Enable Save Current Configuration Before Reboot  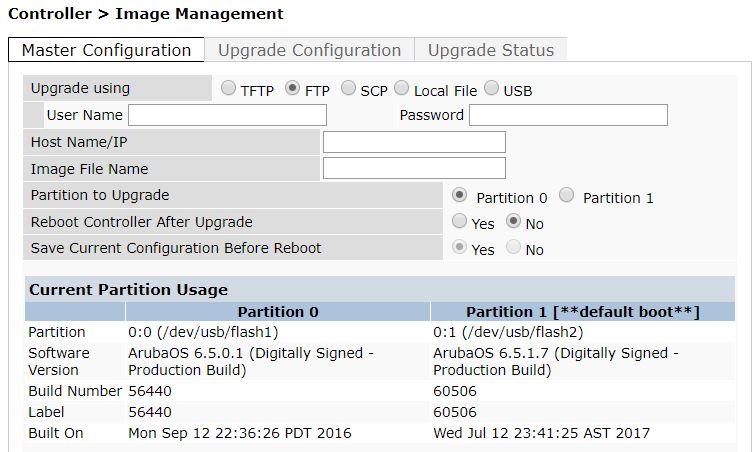pyautogui.click(x=460, y=247)
